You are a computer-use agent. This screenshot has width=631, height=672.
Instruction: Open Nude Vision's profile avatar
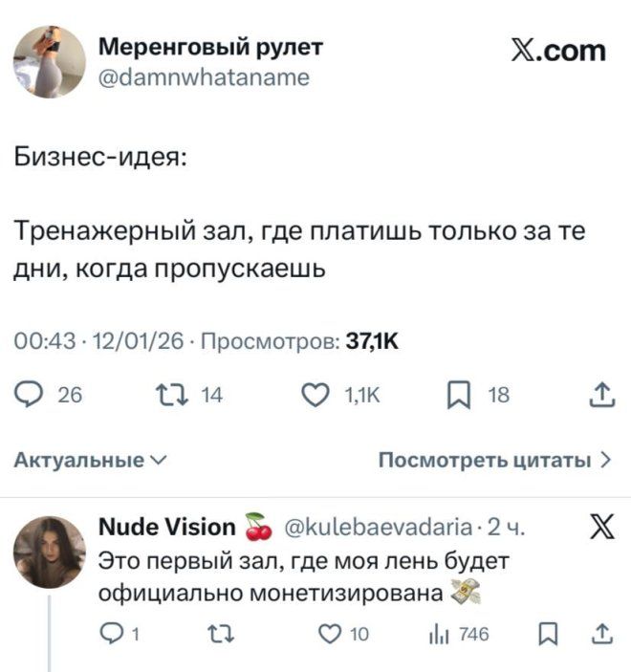49,552
